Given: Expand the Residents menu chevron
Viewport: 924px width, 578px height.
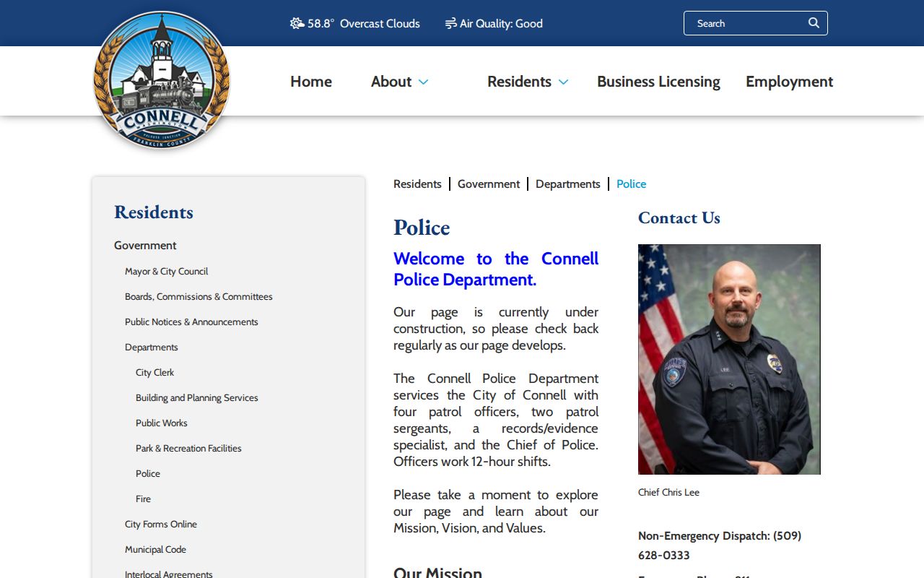Looking at the screenshot, I should [563, 82].
